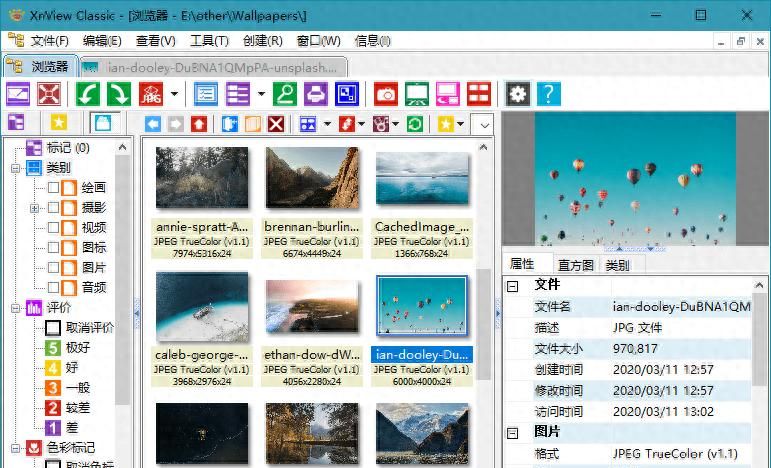The height and width of the screenshot is (468, 771).
Task: Click the properties panel vertical scrollbar
Action: [x=759, y=339]
